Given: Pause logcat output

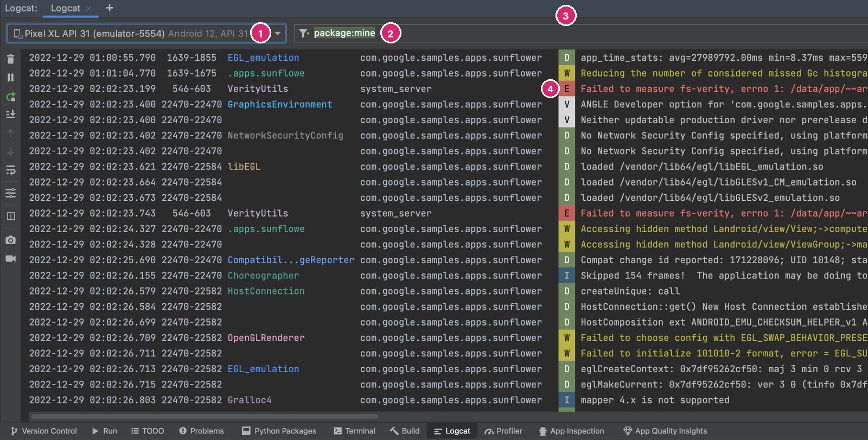Looking at the screenshot, I should pos(10,78).
